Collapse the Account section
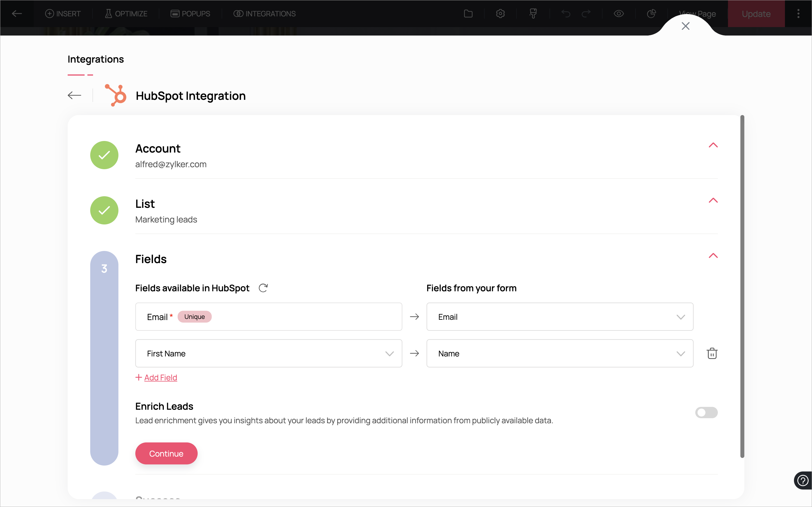Image resolution: width=812 pixels, height=507 pixels. [713, 145]
